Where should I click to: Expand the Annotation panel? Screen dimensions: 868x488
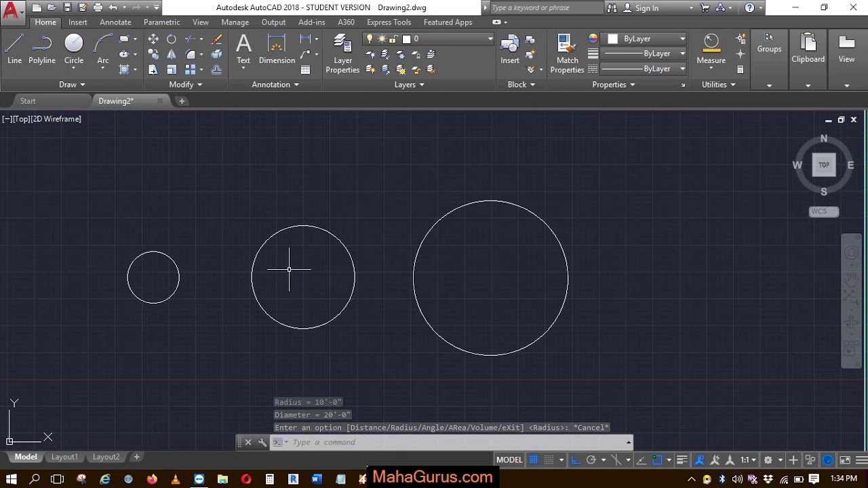275,85
